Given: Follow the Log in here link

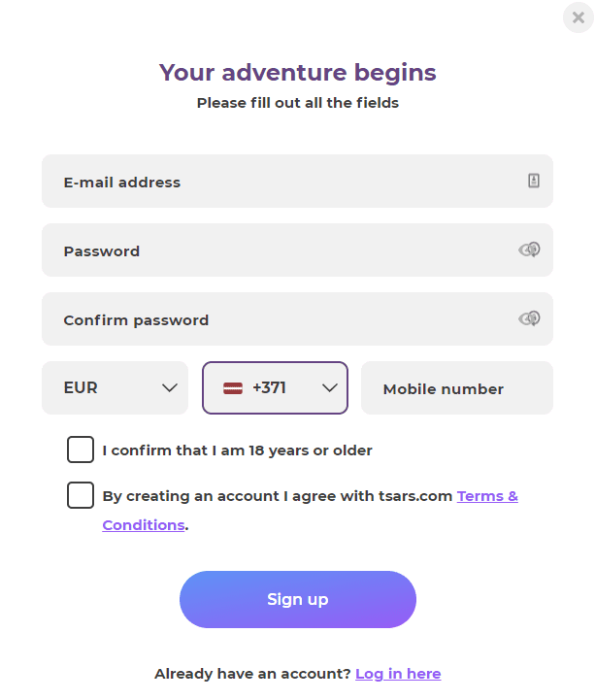Looking at the screenshot, I should [x=398, y=674].
